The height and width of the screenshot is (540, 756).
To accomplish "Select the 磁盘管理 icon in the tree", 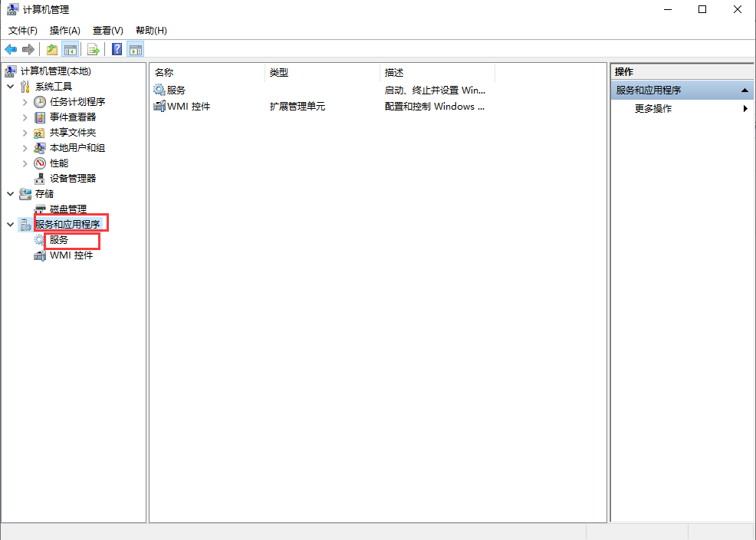I will tap(40, 209).
